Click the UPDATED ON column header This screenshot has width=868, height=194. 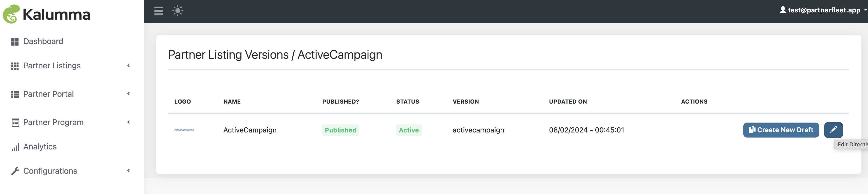tap(568, 102)
